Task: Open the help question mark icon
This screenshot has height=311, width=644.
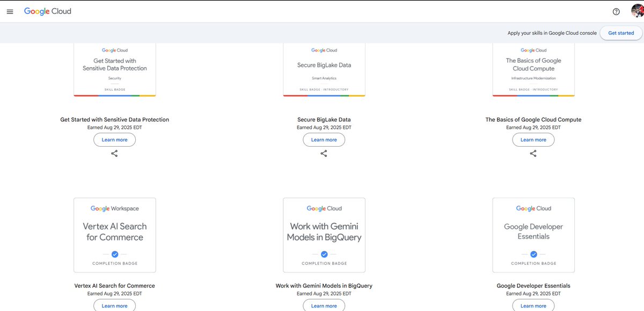Action: [616, 12]
